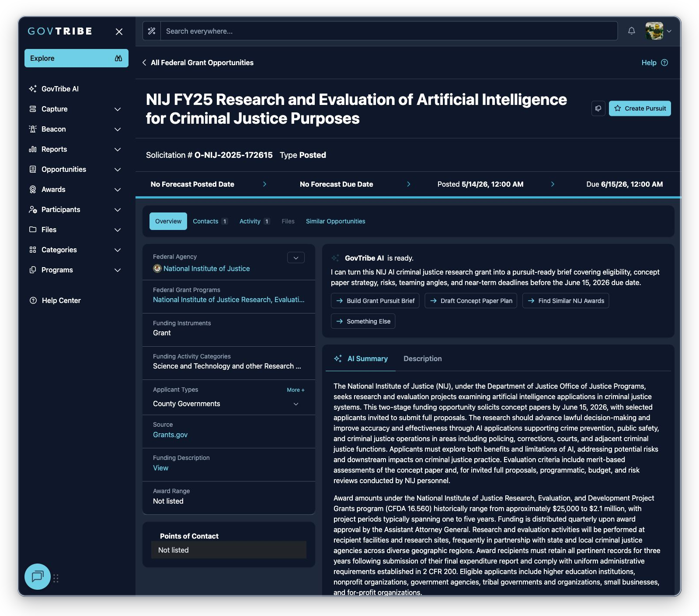This screenshot has height=616, width=699.
Task: Open the Grants.gov source link
Action: (170, 435)
